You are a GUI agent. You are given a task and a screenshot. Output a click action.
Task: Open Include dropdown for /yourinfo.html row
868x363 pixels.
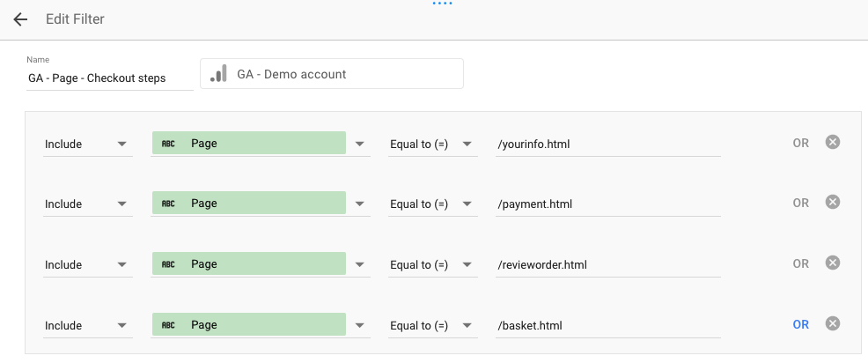87,144
